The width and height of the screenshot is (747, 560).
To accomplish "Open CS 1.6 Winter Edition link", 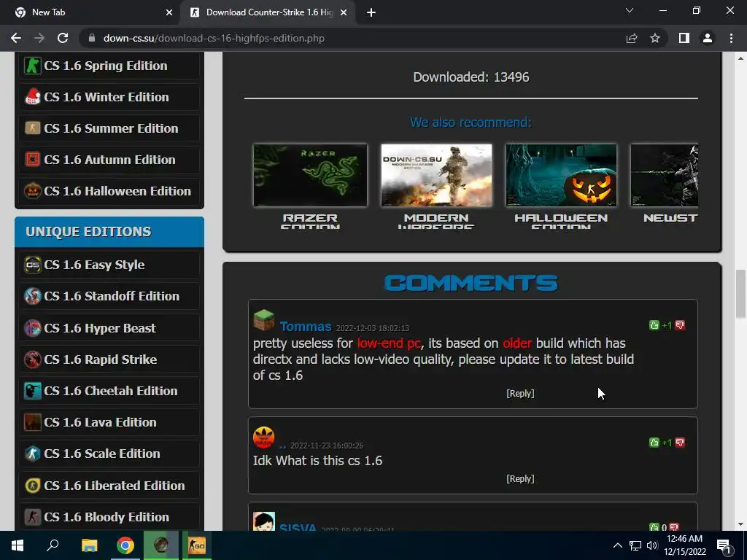I will pos(107,97).
